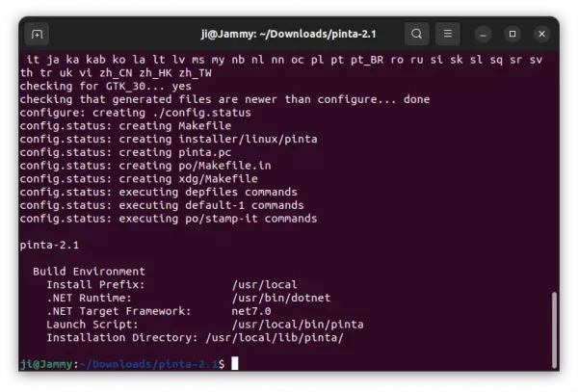This screenshot has height=392, width=578.
Task: Open the terminal search tool
Action: point(416,34)
